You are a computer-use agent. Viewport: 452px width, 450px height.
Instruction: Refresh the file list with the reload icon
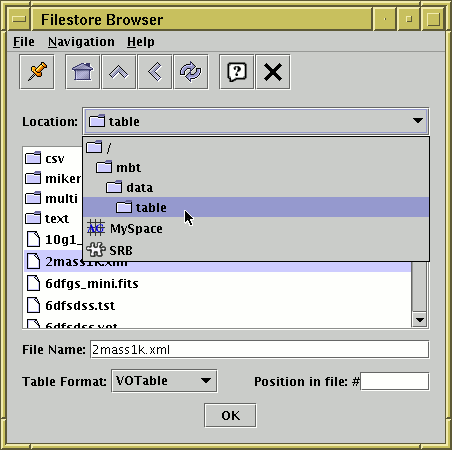(191, 72)
